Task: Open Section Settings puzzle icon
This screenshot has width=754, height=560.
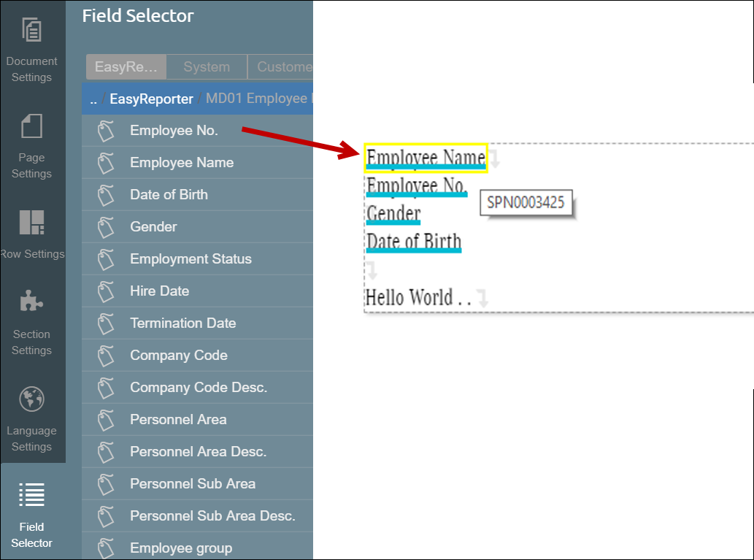Action: (31, 302)
